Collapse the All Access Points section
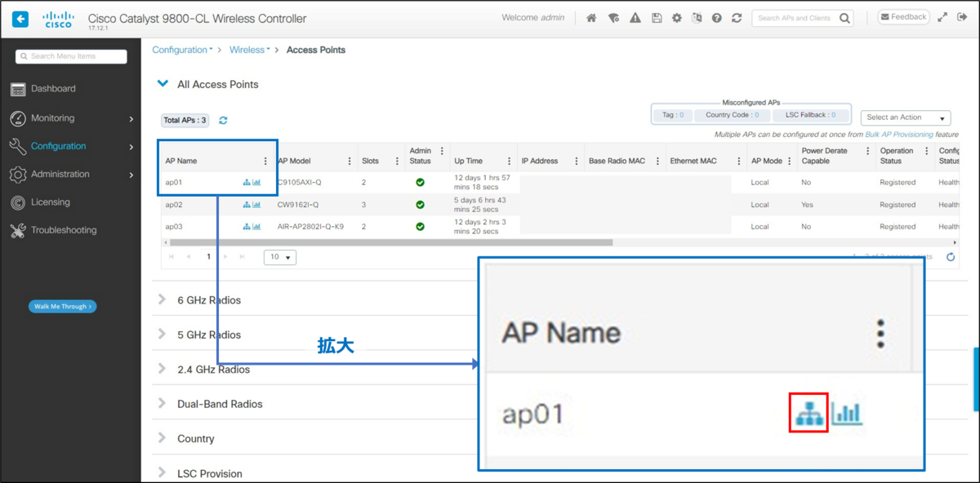The width and height of the screenshot is (980, 483). [163, 84]
